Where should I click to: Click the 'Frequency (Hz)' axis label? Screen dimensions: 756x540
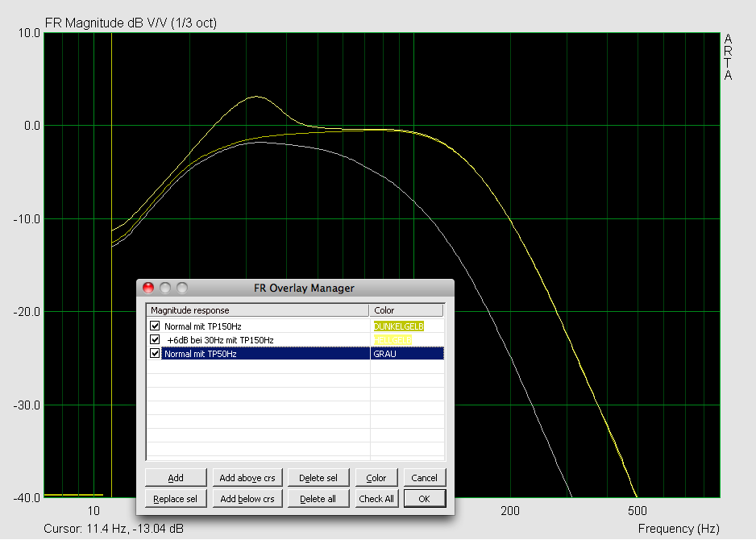[679, 529]
